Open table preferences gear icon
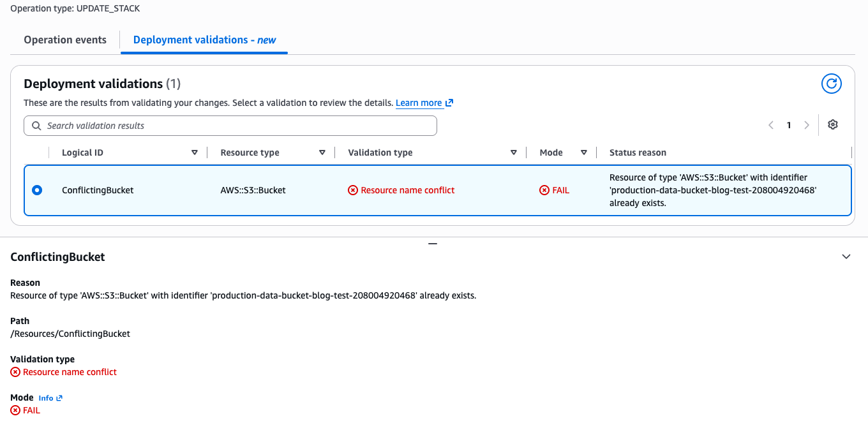This screenshot has height=437, width=868. click(x=832, y=125)
